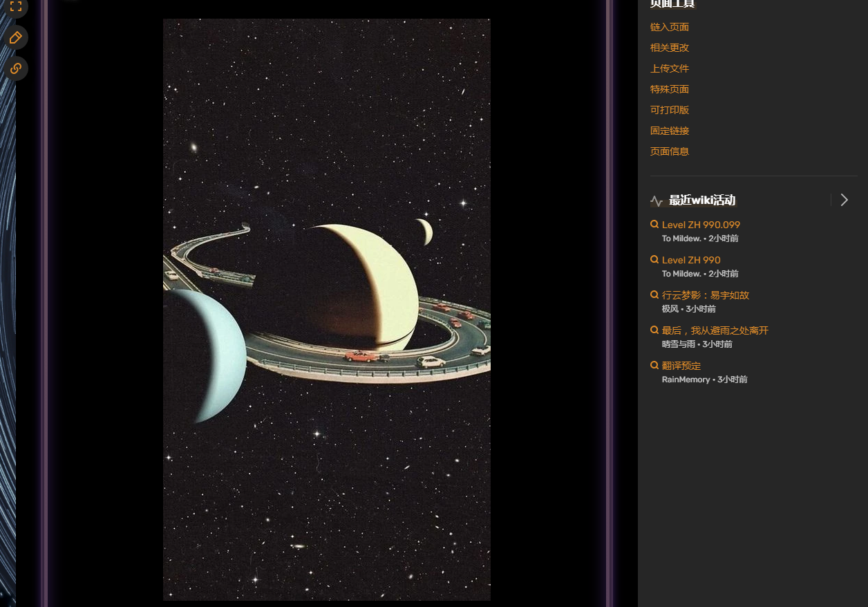Click the pencil edit icon
Image resolution: width=868 pixels, height=607 pixels.
point(15,37)
